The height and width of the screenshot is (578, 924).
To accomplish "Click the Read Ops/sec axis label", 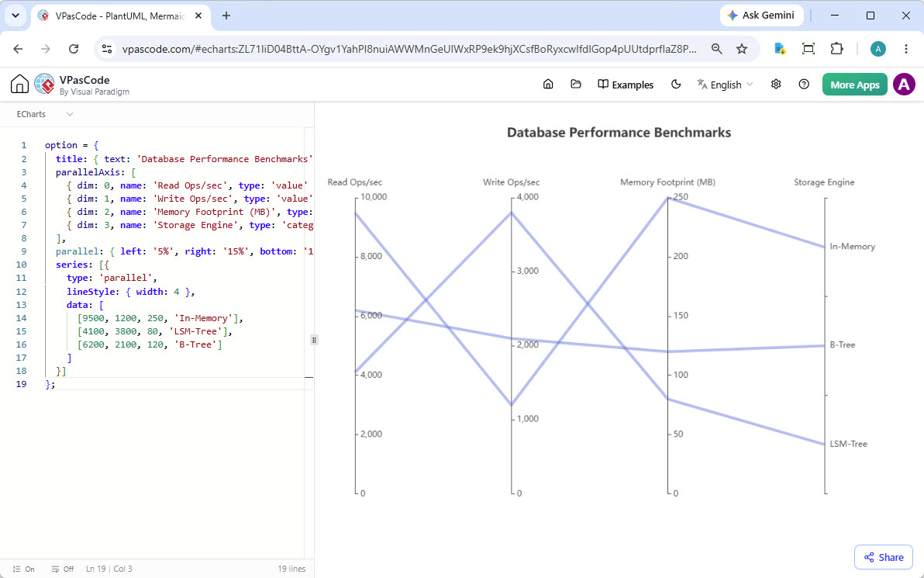I will point(355,182).
